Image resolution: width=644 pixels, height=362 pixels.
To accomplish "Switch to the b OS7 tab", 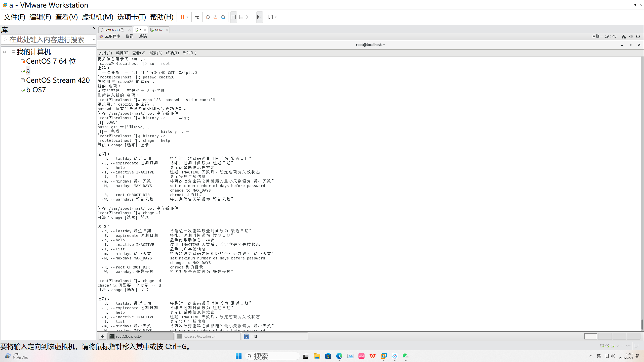I will pyautogui.click(x=158, y=30).
